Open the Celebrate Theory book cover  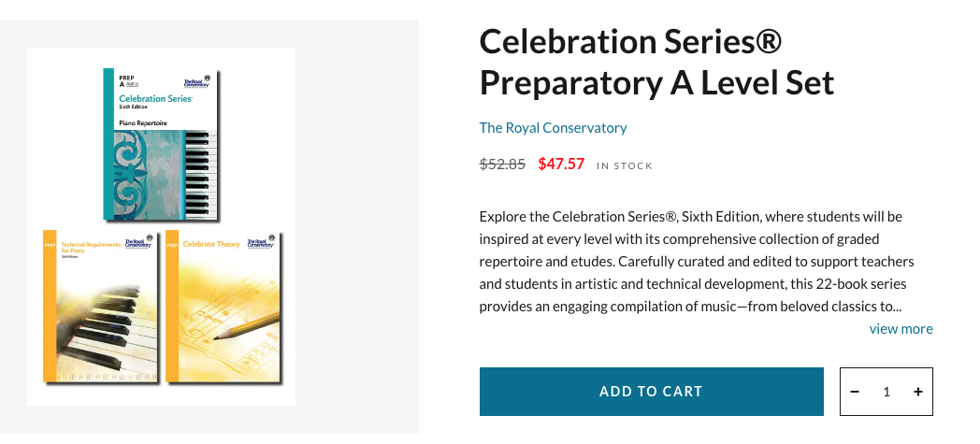pos(223,306)
